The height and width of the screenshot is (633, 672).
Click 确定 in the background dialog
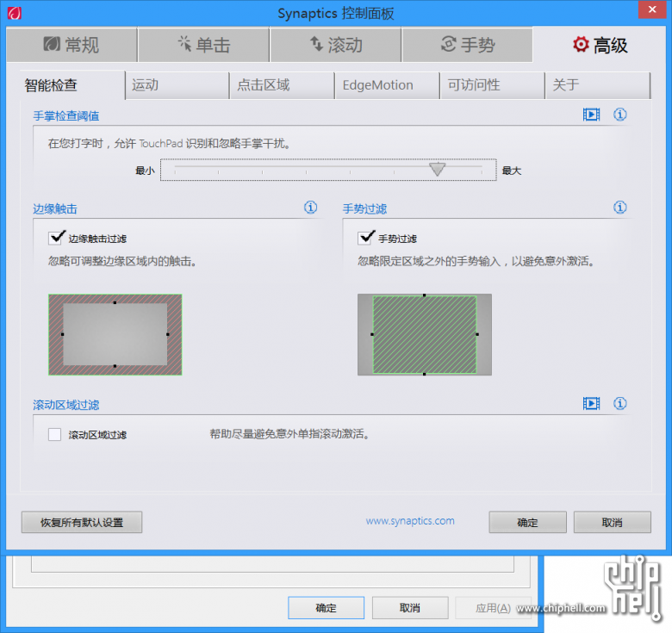click(326, 608)
